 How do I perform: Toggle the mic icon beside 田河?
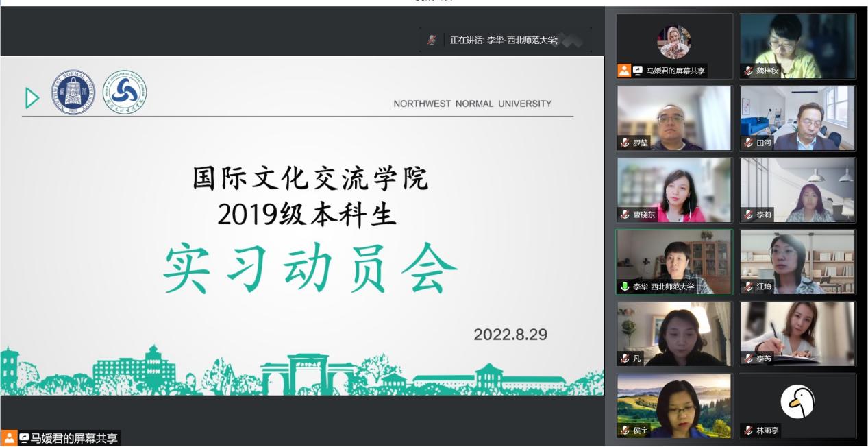click(748, 143)
